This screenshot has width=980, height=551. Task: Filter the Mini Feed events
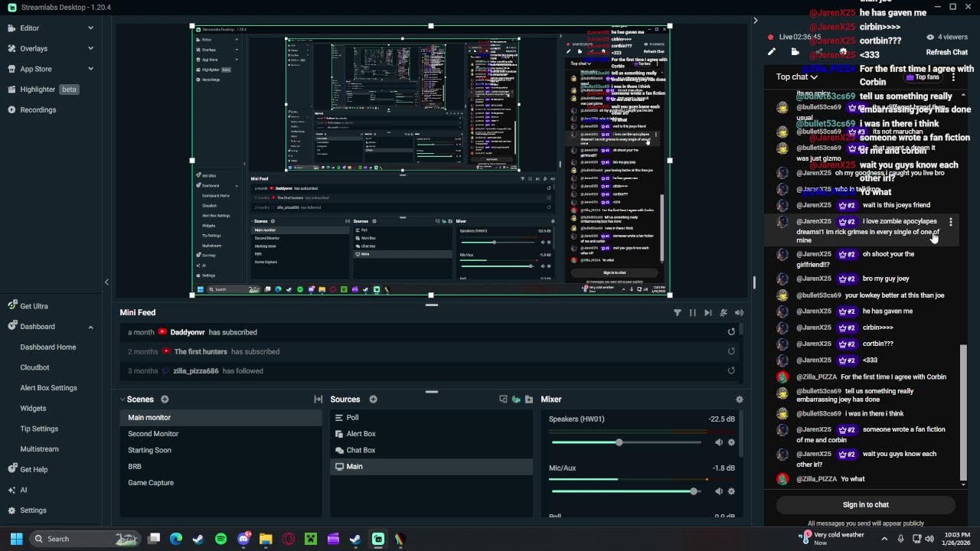tap(677, 313)
